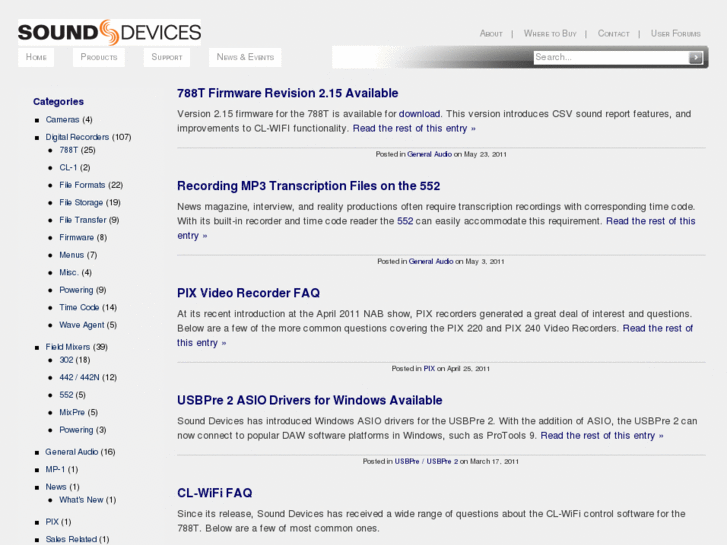Screen dimensions: 727x545
Task: Select File Storage subcategory
Action: click(x=81, y=203)
